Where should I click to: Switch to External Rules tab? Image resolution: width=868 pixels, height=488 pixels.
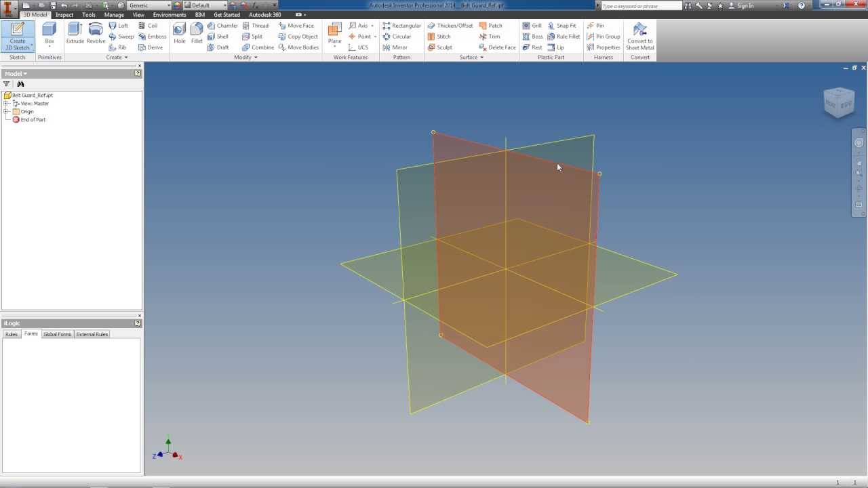tap(92, 334)
